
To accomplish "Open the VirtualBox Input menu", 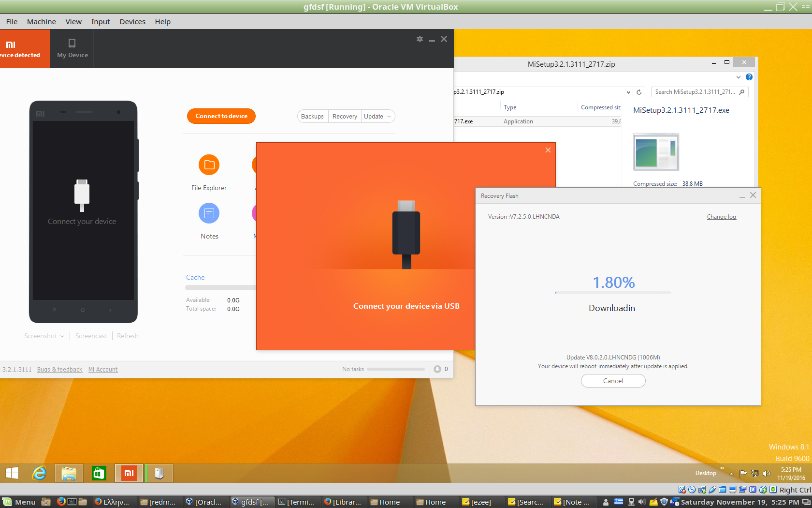I will [x=101, y=22].
